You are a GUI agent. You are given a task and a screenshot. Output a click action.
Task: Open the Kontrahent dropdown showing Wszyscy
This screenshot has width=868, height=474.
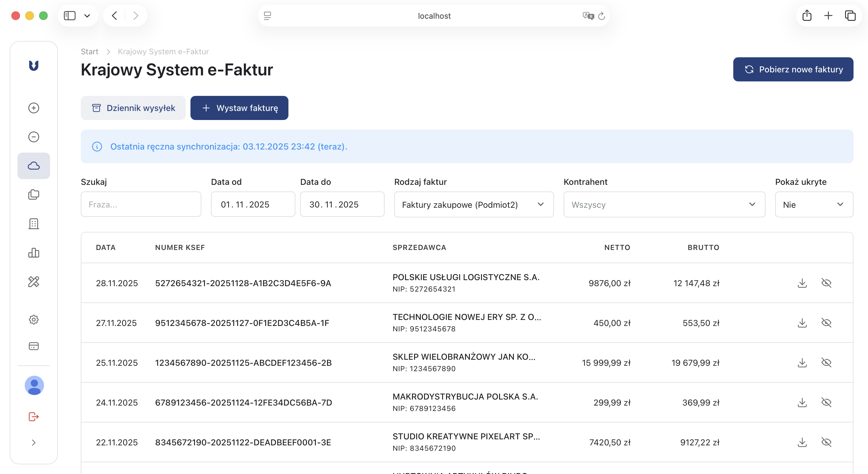[x=664, y=204]
